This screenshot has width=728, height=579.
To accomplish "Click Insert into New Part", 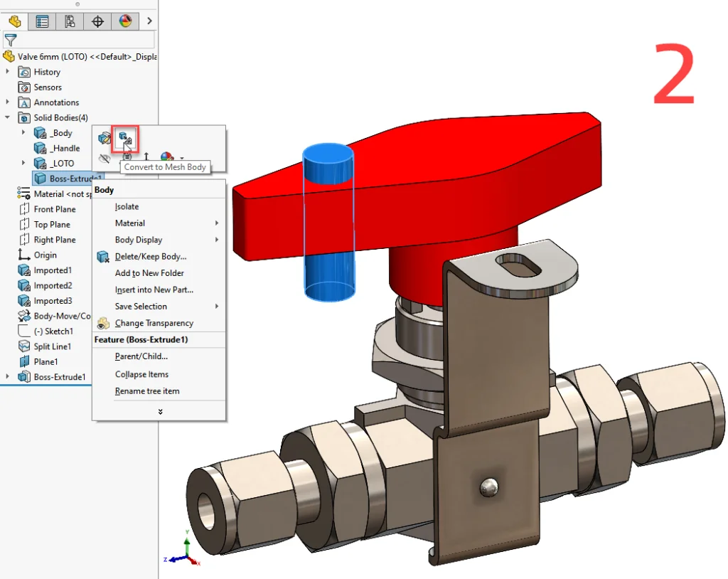I will tap(154, 289).
